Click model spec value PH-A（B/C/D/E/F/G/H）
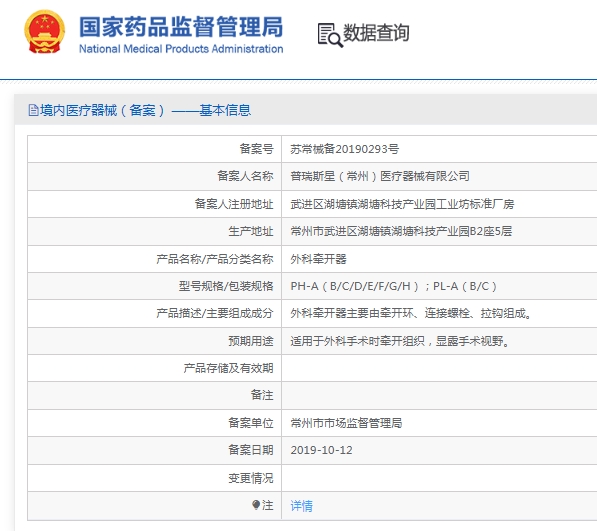The width and height of the screenshot is (597, 531). [x=355, y=286]
